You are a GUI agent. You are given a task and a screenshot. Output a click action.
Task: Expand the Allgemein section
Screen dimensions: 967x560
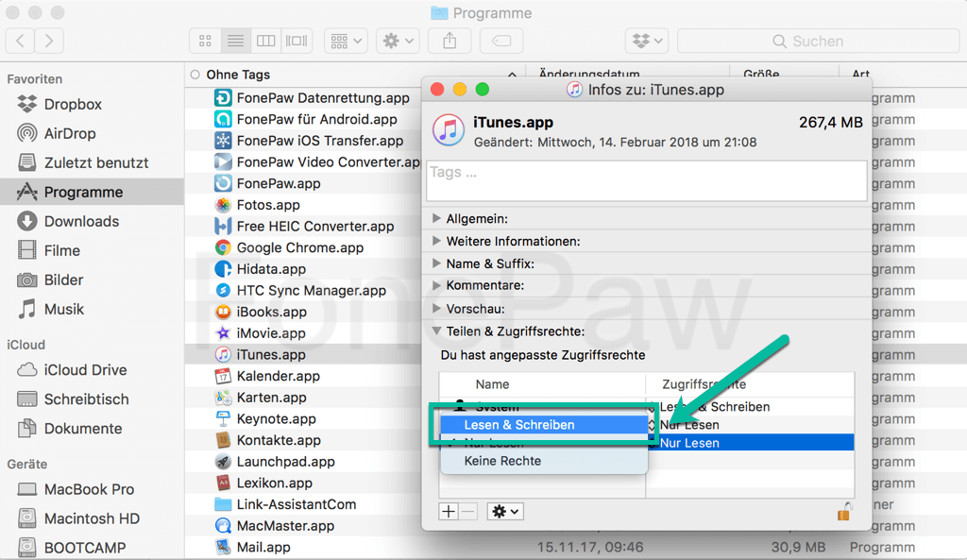tap(436, 218)
